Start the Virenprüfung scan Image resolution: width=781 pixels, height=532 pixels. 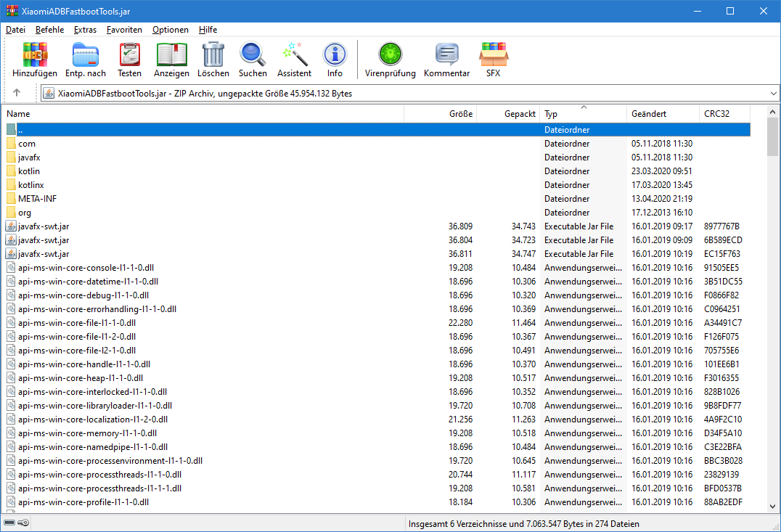(390, 54)
